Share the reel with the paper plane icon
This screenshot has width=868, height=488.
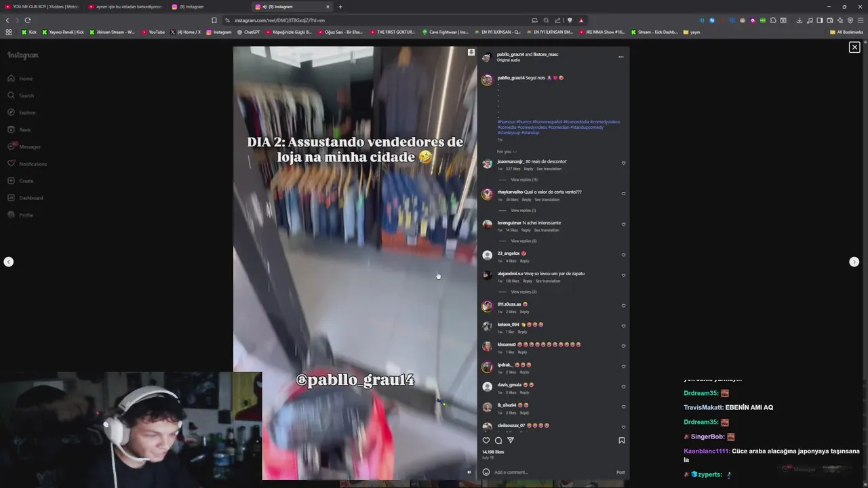tap(511, 441)
